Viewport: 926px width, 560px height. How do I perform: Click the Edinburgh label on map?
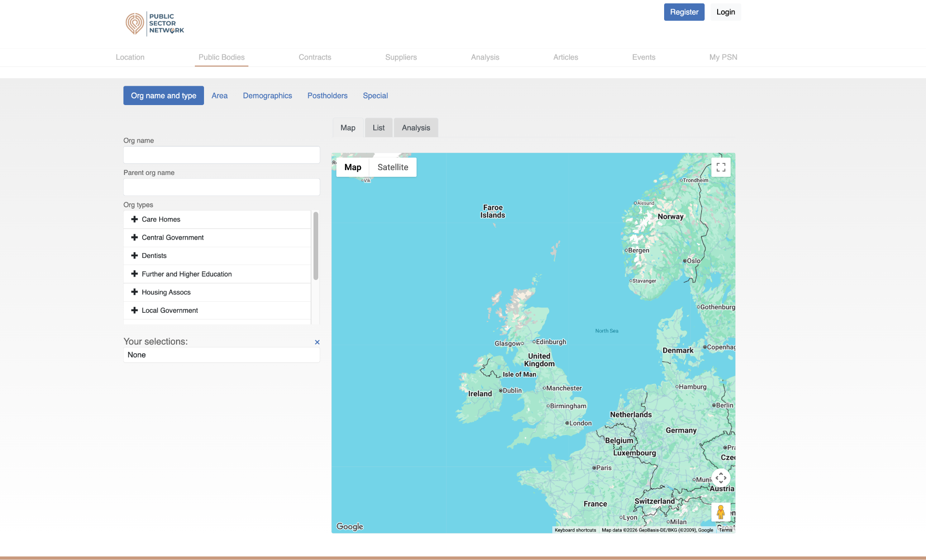(551, 342)
